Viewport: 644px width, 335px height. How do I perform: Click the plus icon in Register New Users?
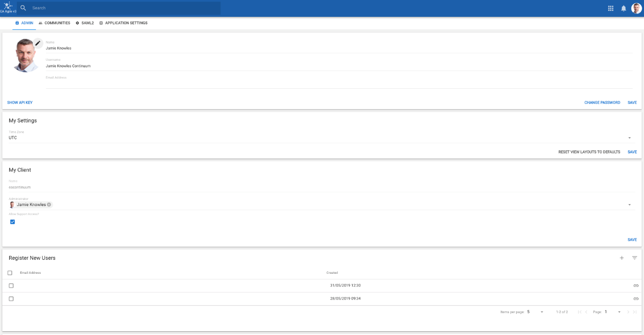[622, 258]
